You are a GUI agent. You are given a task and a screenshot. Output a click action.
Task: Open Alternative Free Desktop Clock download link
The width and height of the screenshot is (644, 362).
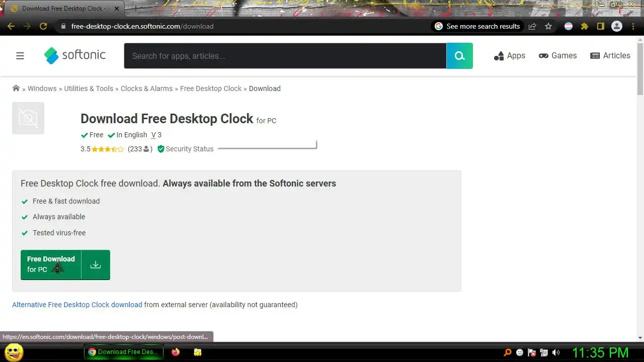tap(77, 305)
